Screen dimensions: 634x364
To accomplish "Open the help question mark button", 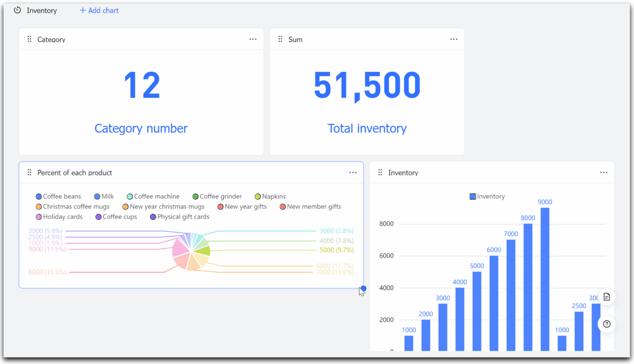I will (x=607, y=324).
